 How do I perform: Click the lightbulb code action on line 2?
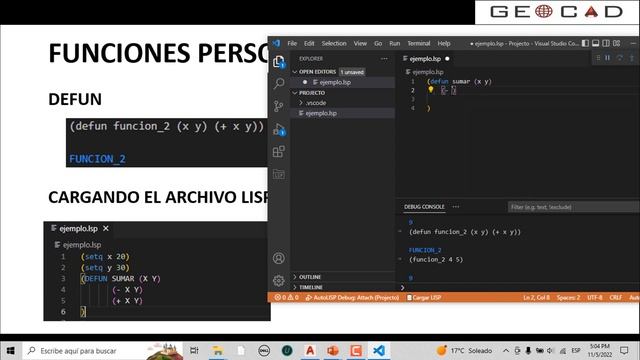431,90
